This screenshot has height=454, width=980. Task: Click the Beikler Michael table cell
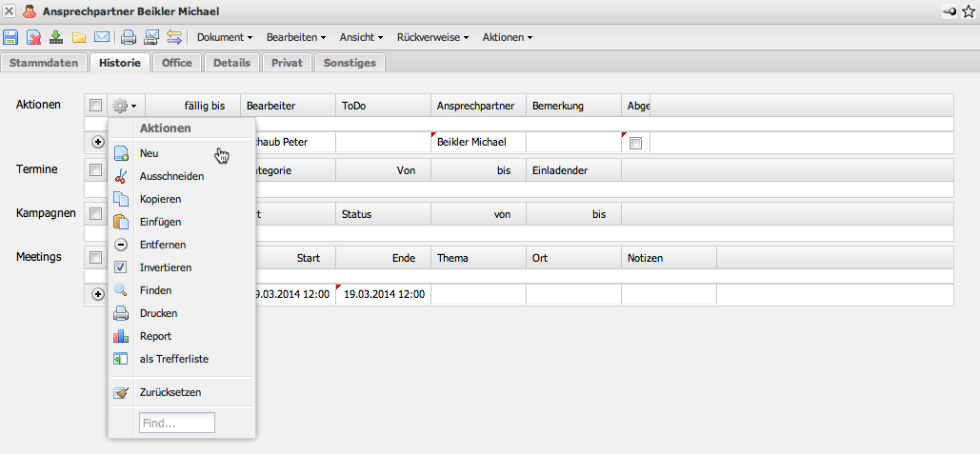[478, 143]
